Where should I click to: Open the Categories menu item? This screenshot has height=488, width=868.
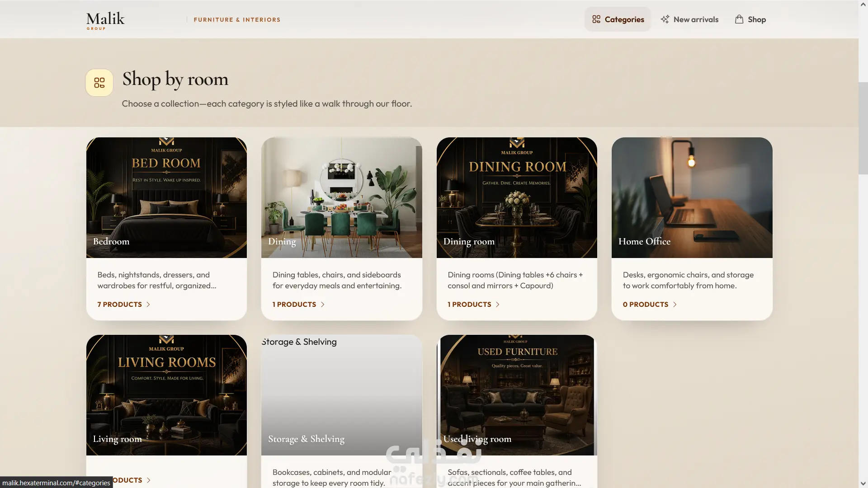pos(618,19)
